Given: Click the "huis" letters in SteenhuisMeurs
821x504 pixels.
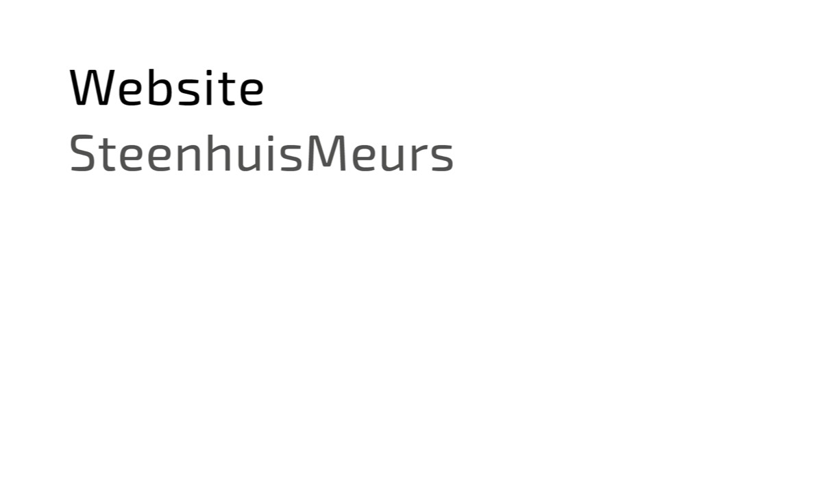Looking at the screenshot, I should tap(255, 152).
